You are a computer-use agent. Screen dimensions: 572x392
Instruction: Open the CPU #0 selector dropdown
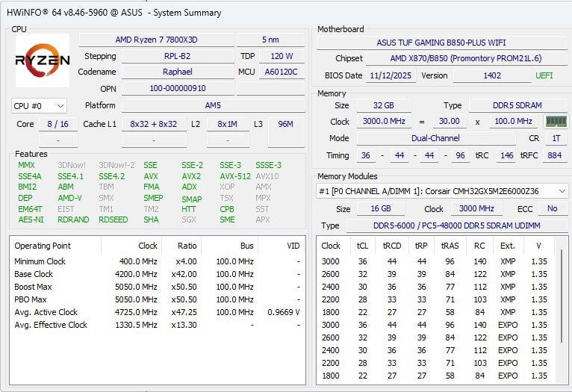pyautogui.click(x=39, y=106)
